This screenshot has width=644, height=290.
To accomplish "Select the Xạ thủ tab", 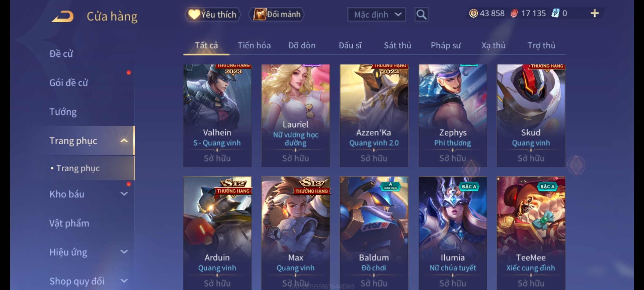I will click(x=493, y=45).
